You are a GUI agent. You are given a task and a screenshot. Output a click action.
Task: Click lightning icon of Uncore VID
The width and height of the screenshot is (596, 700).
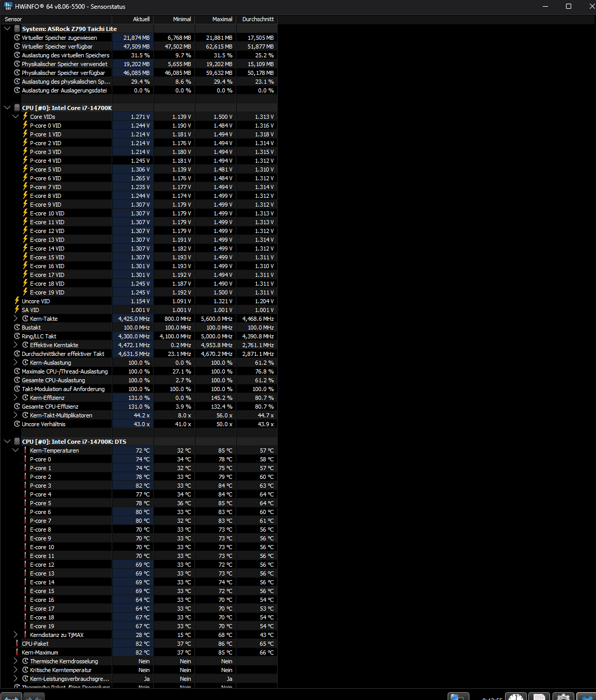coord(17,301)
